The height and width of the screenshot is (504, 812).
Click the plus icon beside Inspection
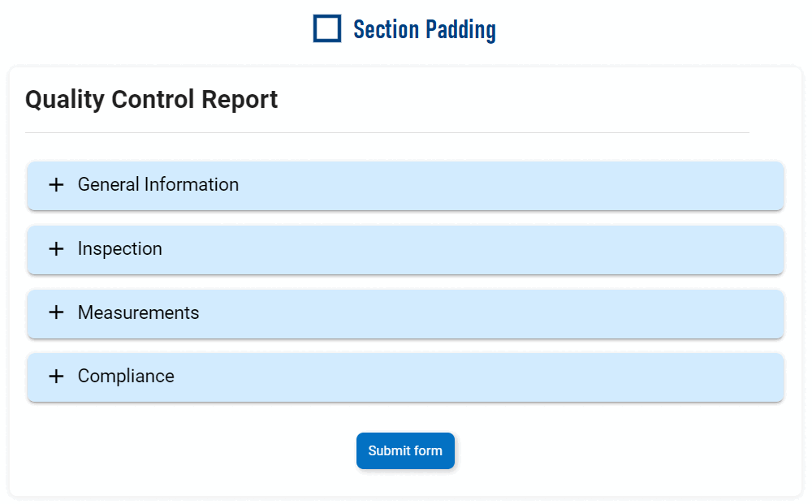56,249
